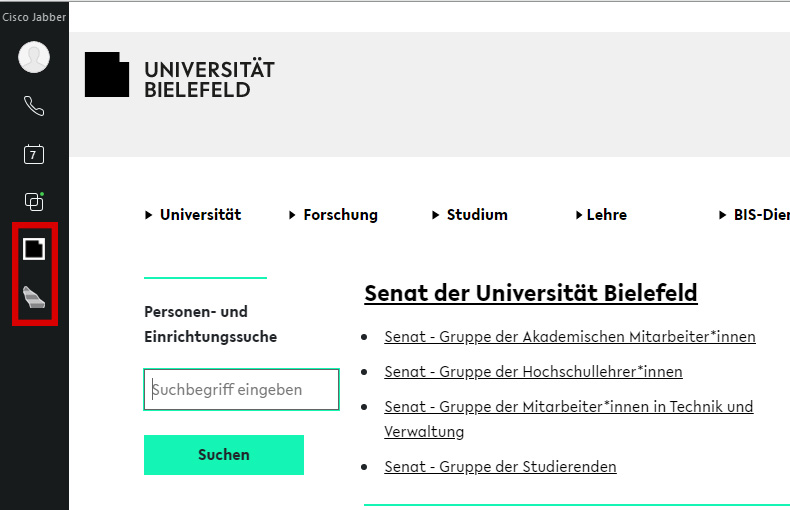The image size is (790, 510).
Task: Click the Cisco Jabber window title
Action: point(34,17)
